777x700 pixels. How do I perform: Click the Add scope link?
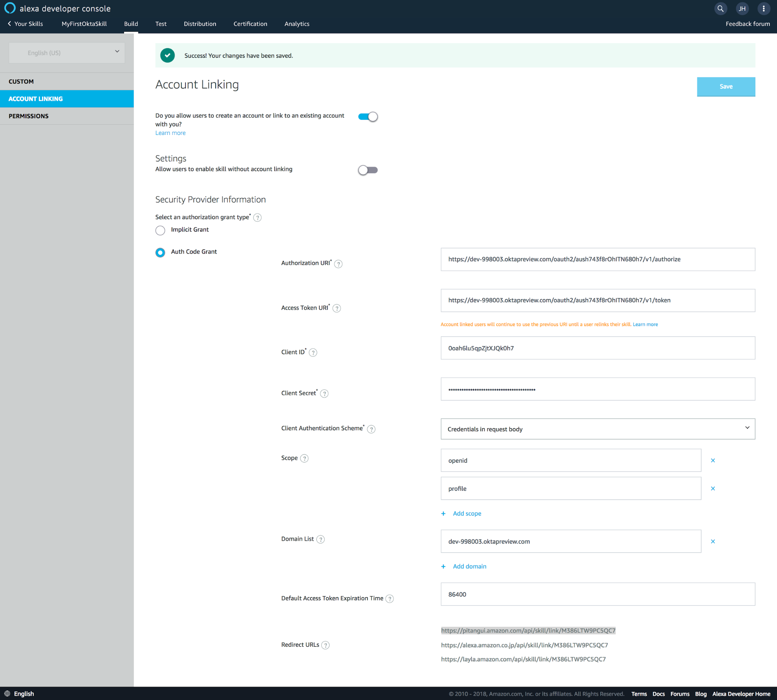(466, 513)
